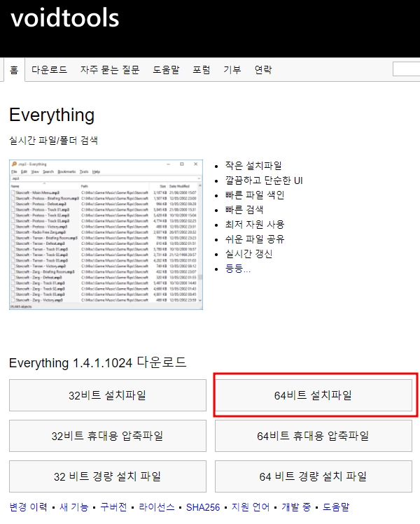The height and width of the screenshot is (524, 420).
Task: Open the 변경 이력 link
Action: 29,507
